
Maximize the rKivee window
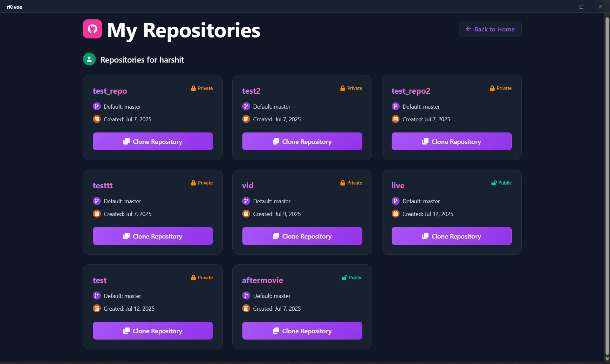tap(581, 7)
